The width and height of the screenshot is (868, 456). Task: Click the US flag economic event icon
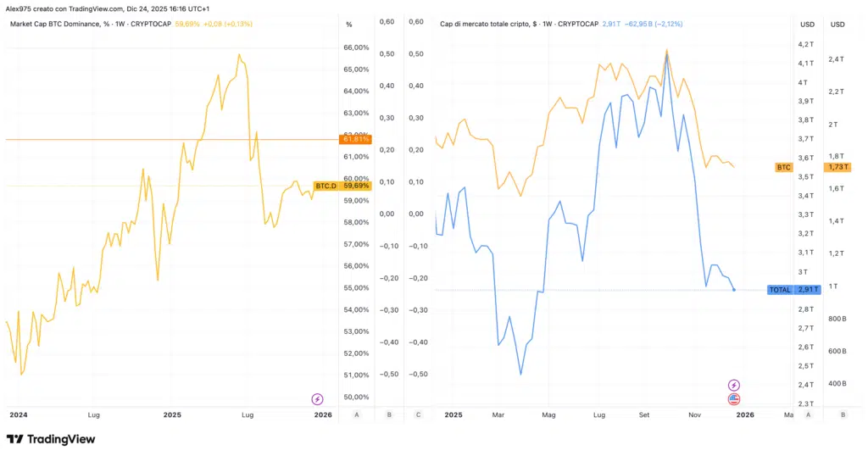click(734, 399)
